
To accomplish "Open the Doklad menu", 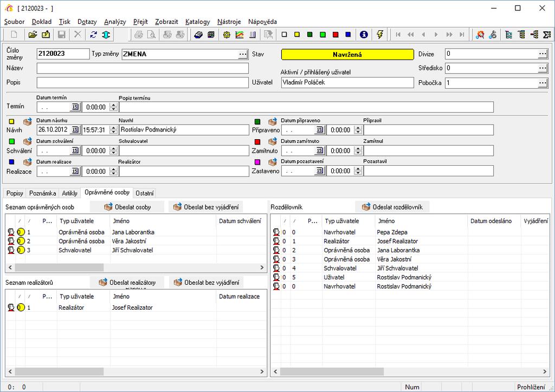I will 42,22.
